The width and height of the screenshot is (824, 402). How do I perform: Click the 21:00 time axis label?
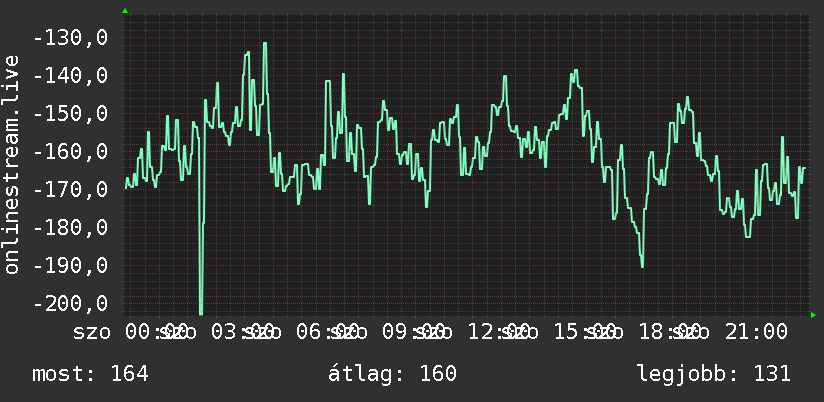pyautogui.click(x=757, y=332)
